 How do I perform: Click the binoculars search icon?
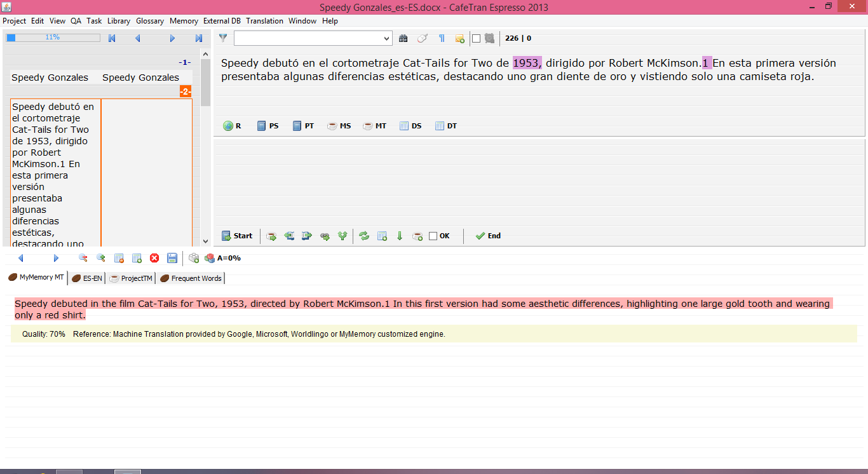coord(403,39)
